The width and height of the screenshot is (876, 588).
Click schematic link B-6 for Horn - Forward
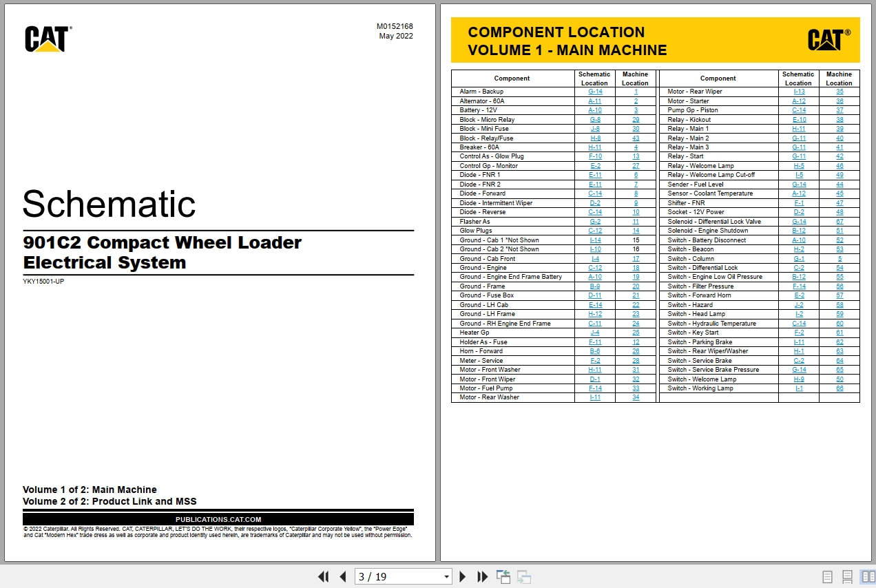pyautogui.click(x=595, y=351)
